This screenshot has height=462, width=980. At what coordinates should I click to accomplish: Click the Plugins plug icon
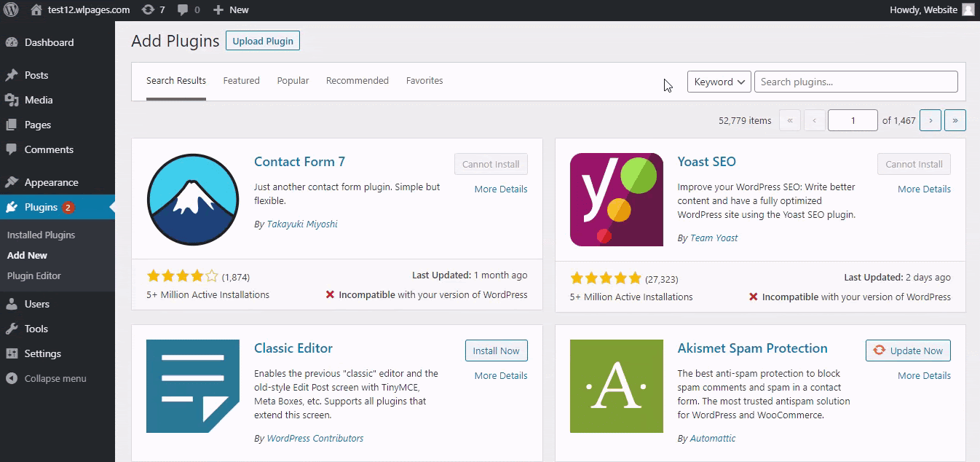click(12, 207)
